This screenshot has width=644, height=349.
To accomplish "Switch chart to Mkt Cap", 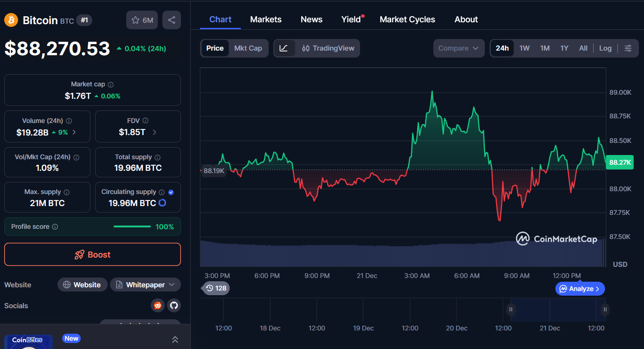I will pos(248,48).
